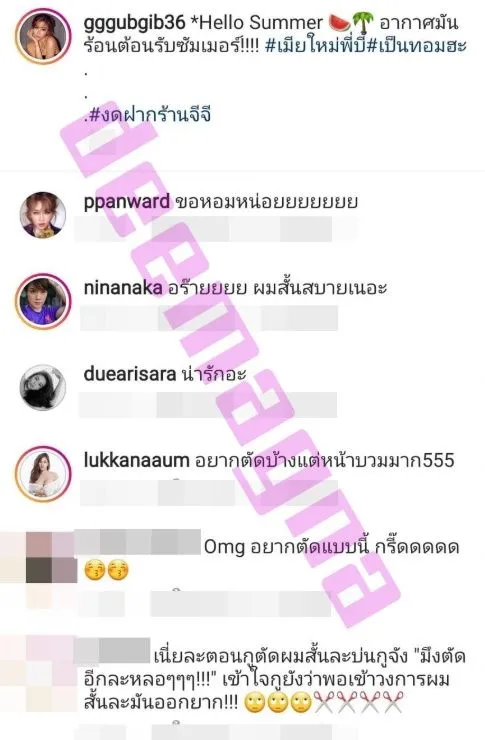Click the gggubgib36 username
The image size is (485, 740).
tap(134, 24)
